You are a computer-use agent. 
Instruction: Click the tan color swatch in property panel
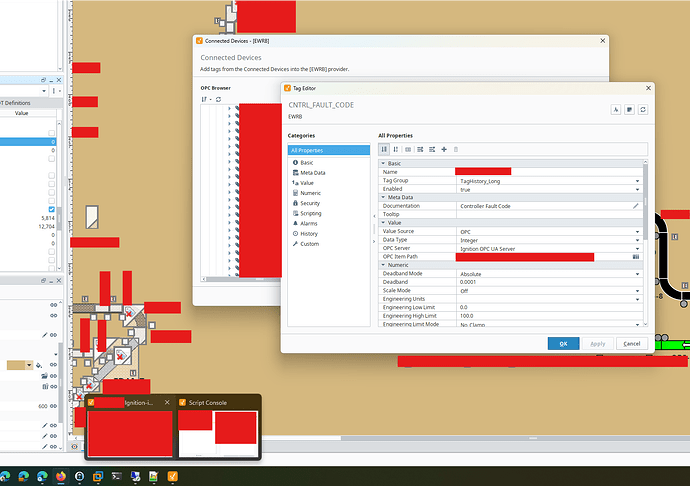click(x=16, y=365)
